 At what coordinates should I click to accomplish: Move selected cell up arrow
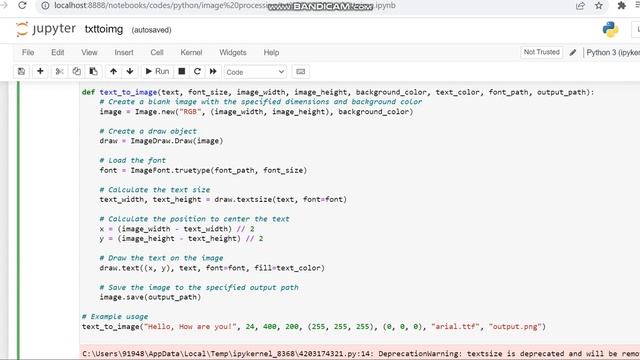113,71
